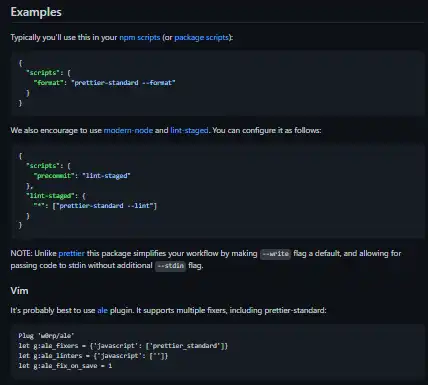Click text "You can configure it as follows:"
The image size is (428, 385).
click(267, 130)
